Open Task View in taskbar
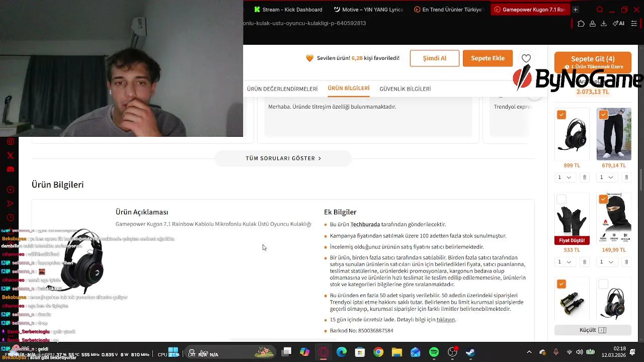644x362 pixels. click(286, 352)
